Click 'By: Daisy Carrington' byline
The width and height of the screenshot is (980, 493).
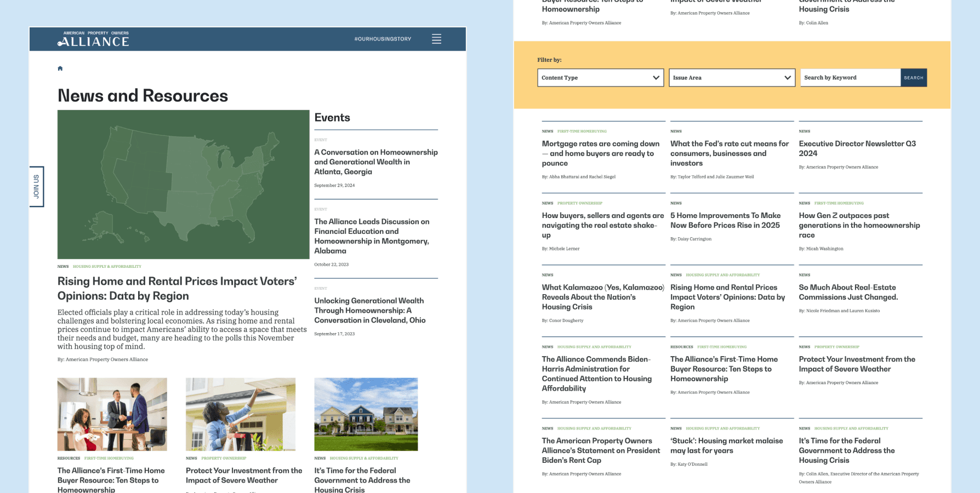[691, 239]
